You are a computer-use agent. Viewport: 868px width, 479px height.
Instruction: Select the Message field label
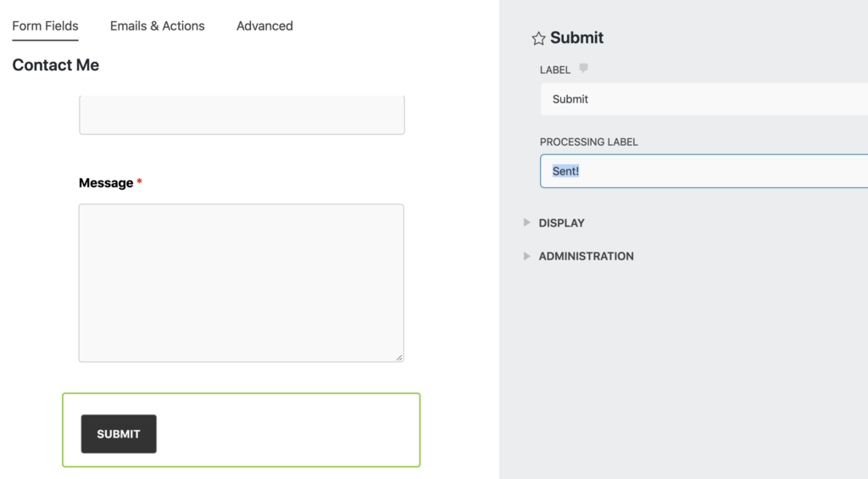click(x=106, y=183)
